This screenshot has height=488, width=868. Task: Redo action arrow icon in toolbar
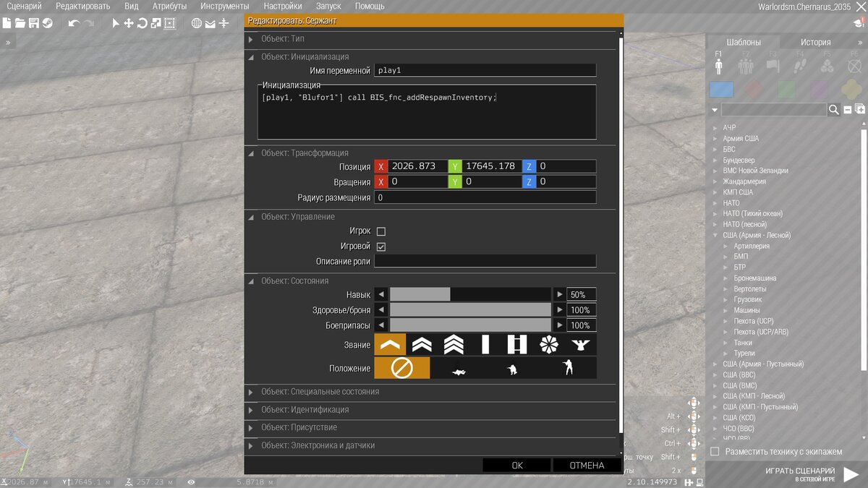tap(89, 23)
